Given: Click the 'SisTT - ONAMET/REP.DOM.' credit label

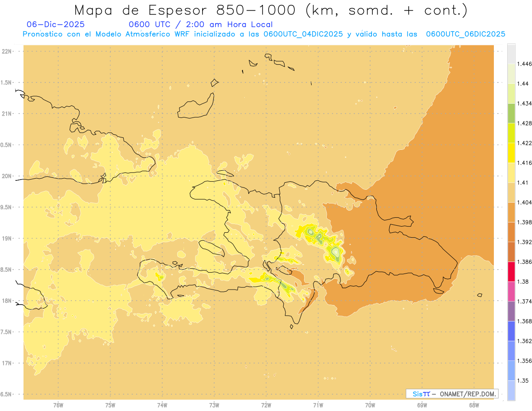Looking at the screenshot, I should coord(452,394).
